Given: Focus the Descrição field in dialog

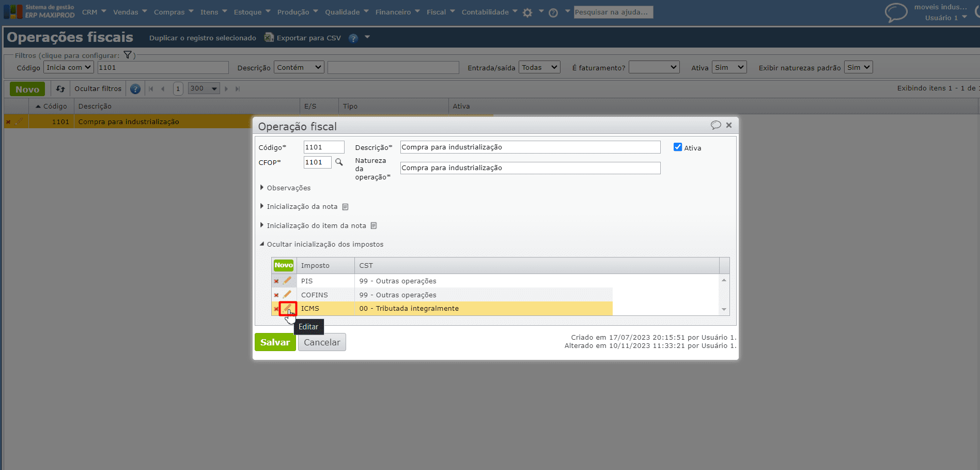Looking at the screenshot, I should coord(530,147).
